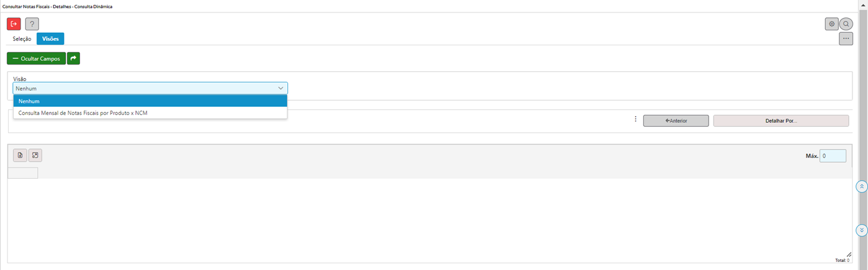Open help with the question mark icon
This screenshot has height=270, width=868.
pos(32,24)
